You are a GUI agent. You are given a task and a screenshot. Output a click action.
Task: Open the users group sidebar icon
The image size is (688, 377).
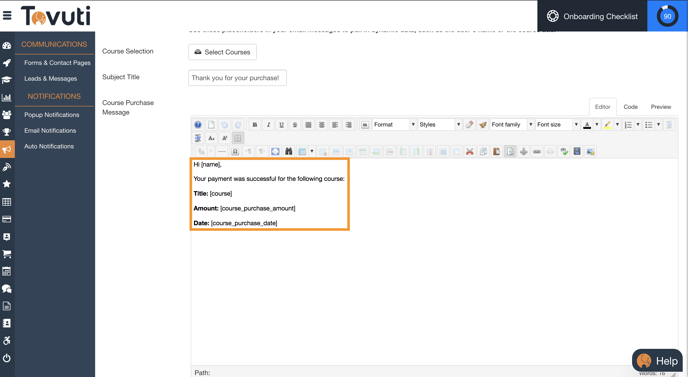[7, 115]
